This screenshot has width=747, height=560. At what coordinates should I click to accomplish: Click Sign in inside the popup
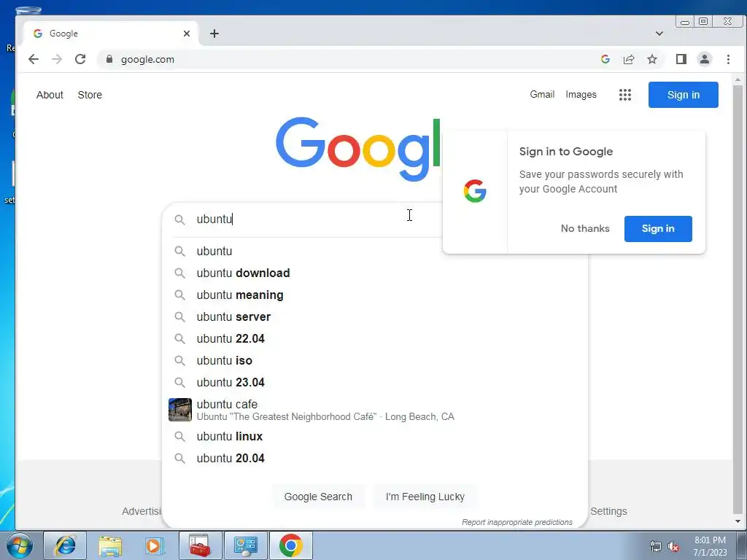point(658,228)
